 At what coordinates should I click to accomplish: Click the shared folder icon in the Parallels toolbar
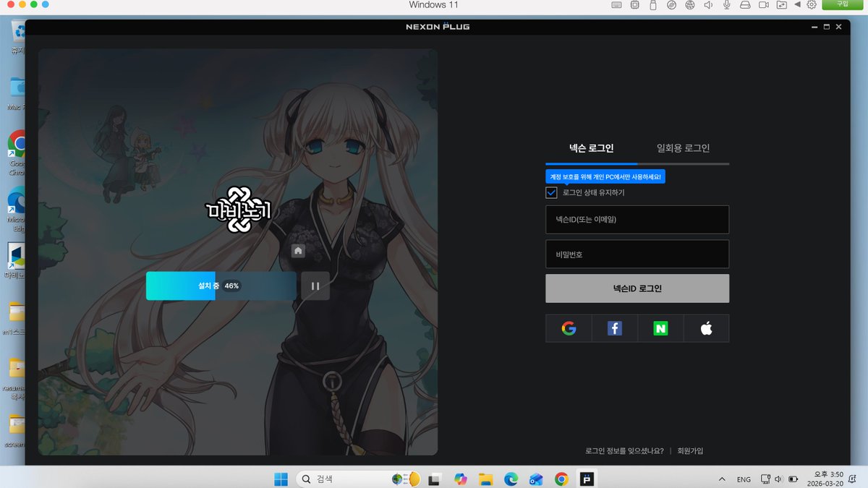[782, 4]
